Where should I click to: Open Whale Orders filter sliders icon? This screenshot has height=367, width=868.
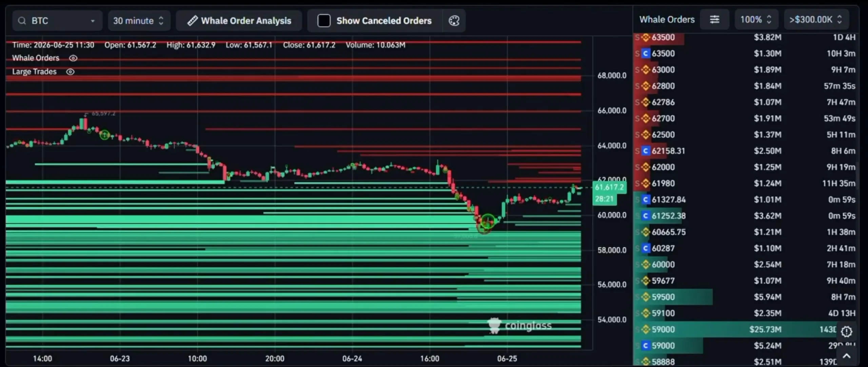(x=714, y=20)
